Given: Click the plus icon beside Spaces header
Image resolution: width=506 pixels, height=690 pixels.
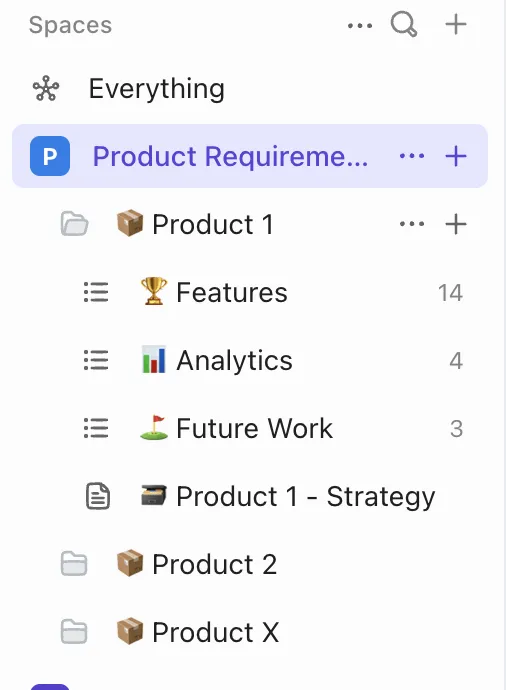Looking at the screenshot, I should [x=456, y=24].
